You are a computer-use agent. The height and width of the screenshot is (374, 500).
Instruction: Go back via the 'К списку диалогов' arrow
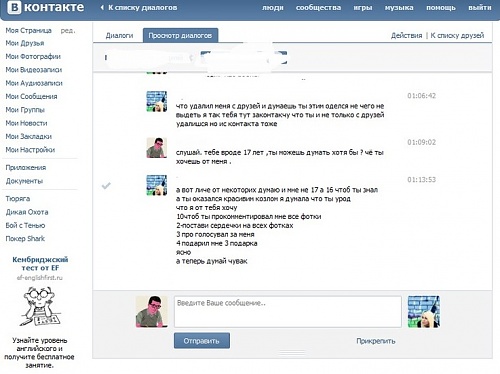(139, 7)
